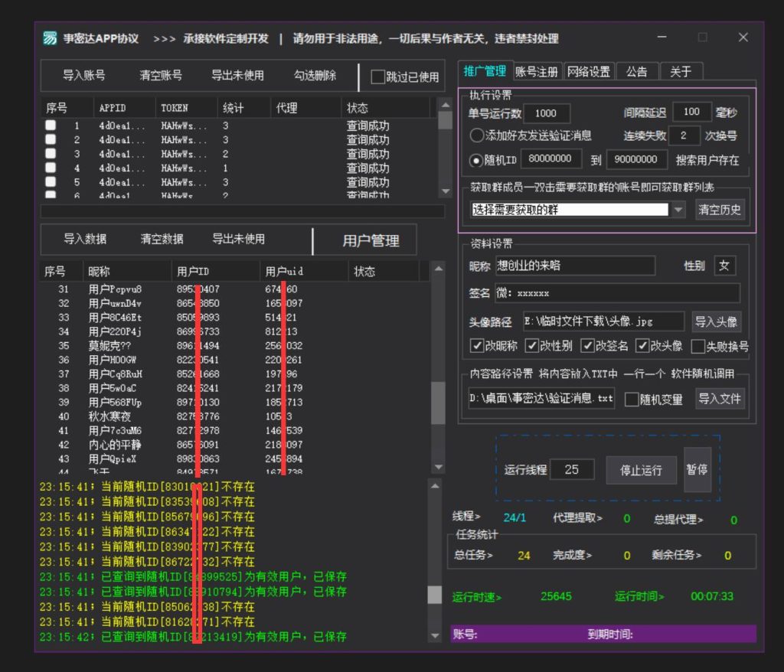Click the 清空历史 button

[720, 210]
